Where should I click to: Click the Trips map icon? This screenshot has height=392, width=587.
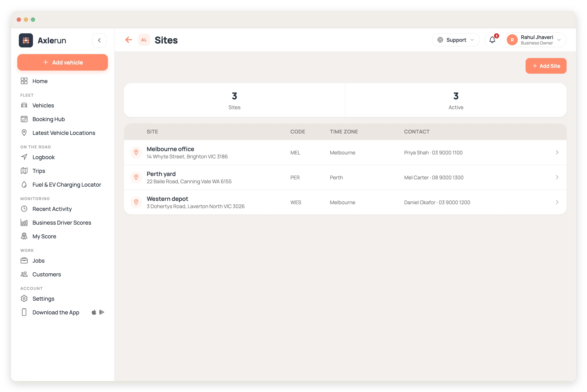[x=24, y=171]
